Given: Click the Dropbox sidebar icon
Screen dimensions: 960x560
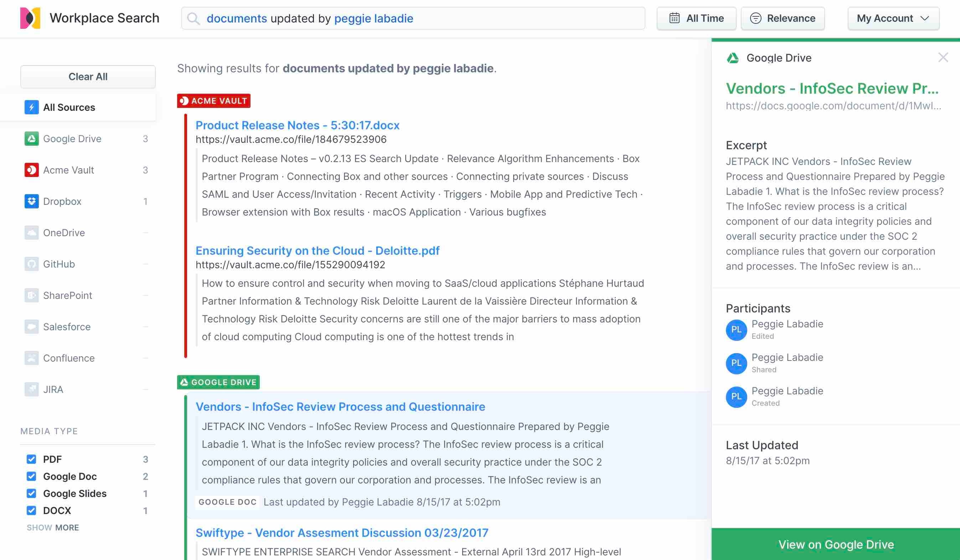Looking at the screenshot, I should coord(32,201).
